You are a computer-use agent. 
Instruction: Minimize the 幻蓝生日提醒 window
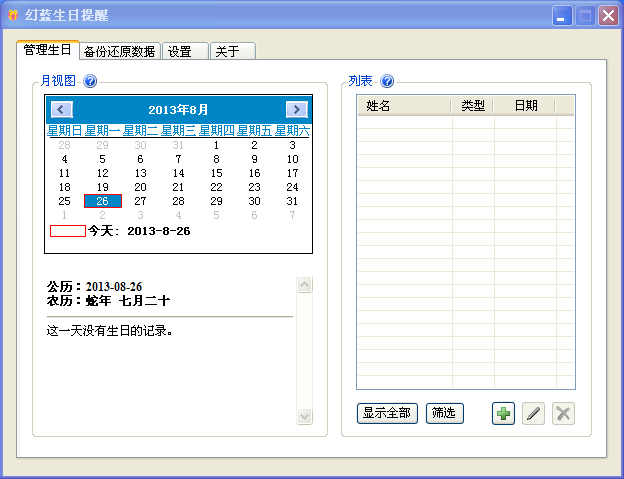tap(562, 16)
